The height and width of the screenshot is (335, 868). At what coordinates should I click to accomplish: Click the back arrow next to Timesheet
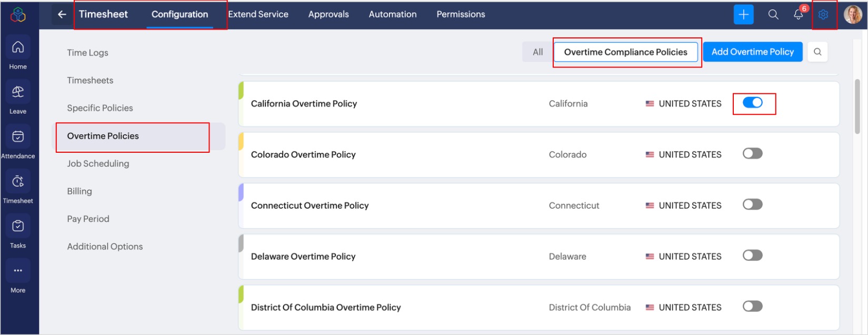click(x=62, y=14)
